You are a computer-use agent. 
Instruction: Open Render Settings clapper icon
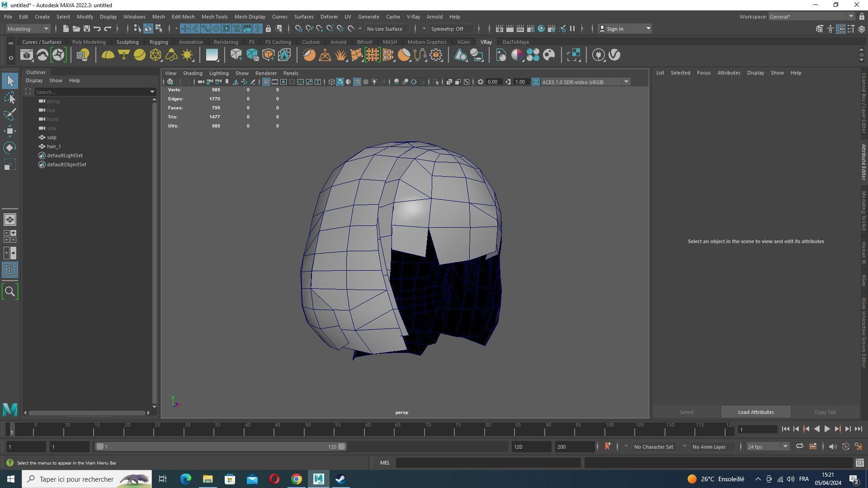coord(531,28)
